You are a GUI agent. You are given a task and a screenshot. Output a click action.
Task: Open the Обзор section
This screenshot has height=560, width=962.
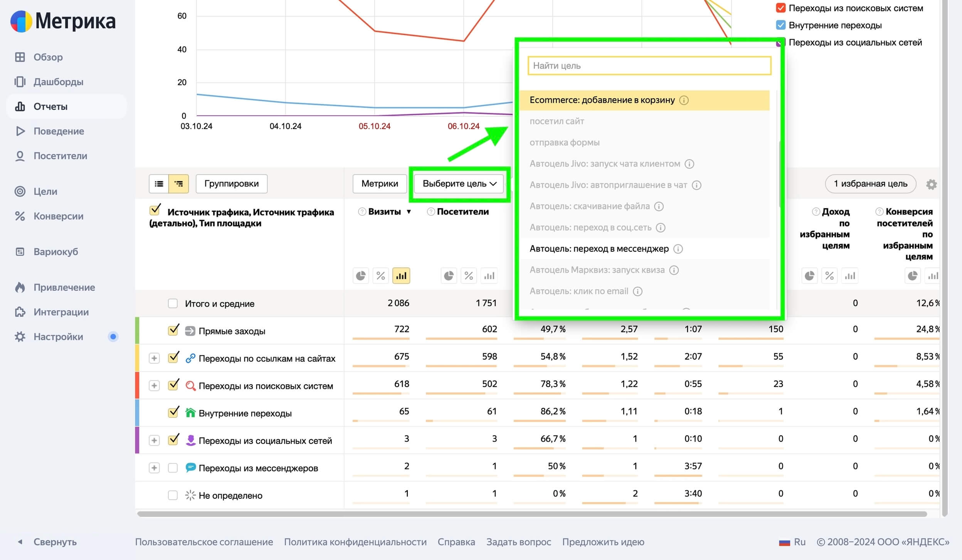tap(48, 57)
